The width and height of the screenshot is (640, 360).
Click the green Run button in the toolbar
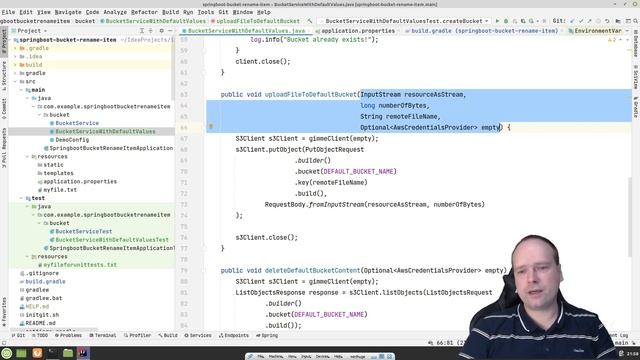[497, 21]
